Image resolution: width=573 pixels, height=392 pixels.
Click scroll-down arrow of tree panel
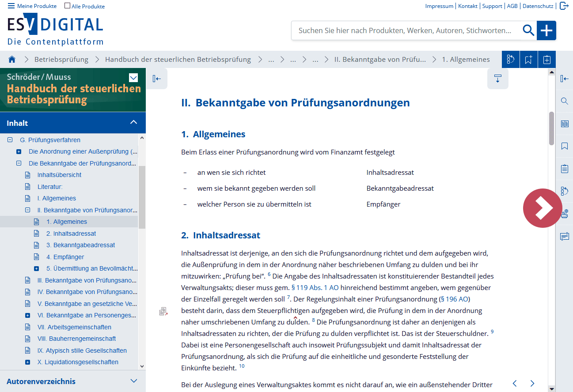pyautogui.click(x=142, y=366)
